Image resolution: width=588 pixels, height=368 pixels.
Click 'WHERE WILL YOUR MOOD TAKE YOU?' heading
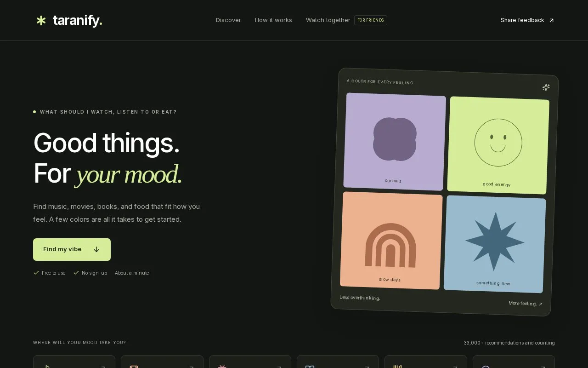coord(79,343)
